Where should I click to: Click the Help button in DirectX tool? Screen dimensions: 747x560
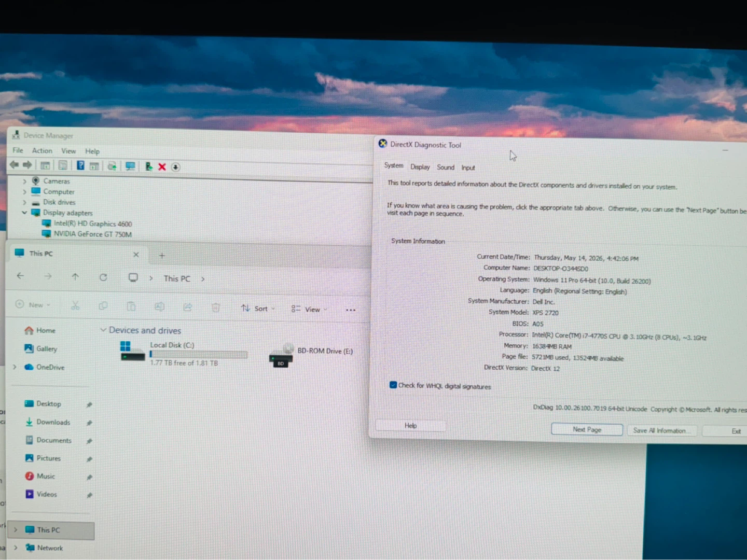click(x=410, y=425)
